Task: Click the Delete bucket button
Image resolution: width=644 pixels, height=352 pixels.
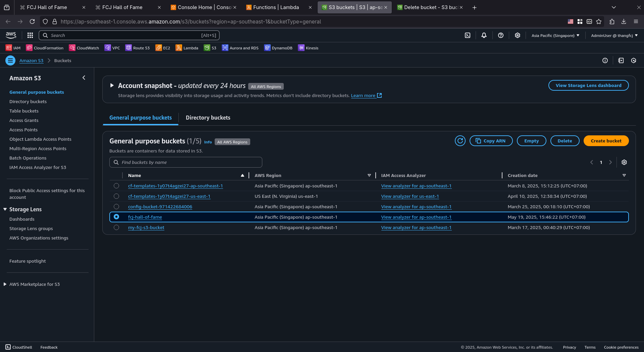Action: click(x=565, y=141)
